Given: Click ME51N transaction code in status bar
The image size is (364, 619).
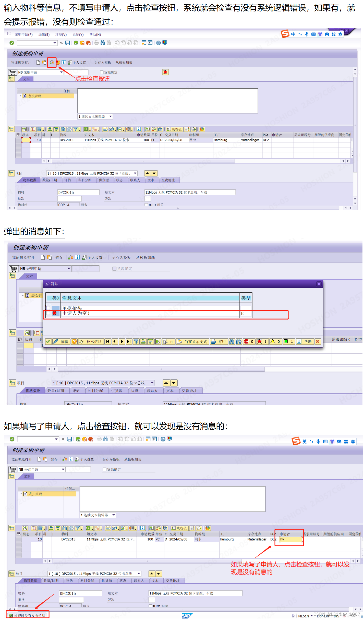Looking at the screenshot, I should pyautogui.click(x=304, y=616).
